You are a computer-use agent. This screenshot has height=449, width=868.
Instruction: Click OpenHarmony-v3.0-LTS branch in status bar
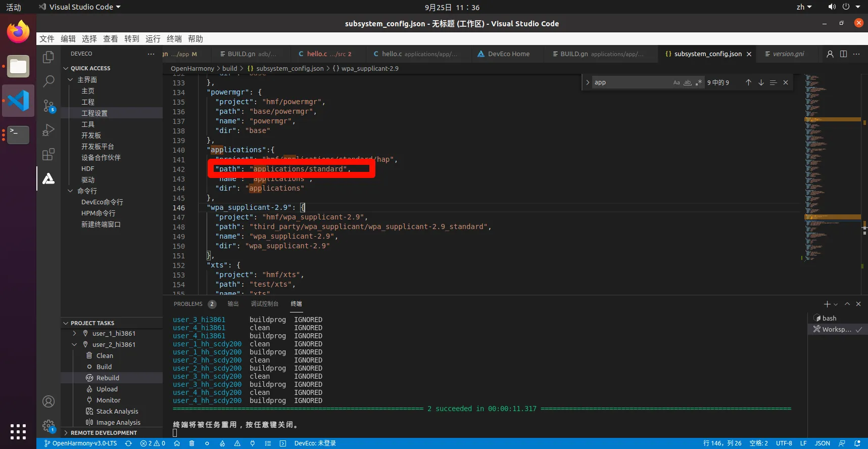pos(81,443)
